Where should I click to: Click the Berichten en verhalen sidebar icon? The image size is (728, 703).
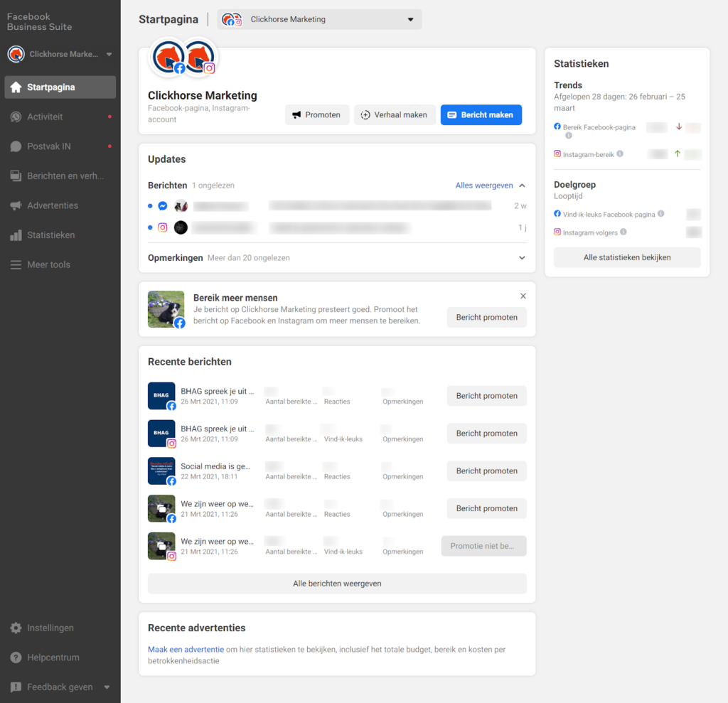[16, 176]
